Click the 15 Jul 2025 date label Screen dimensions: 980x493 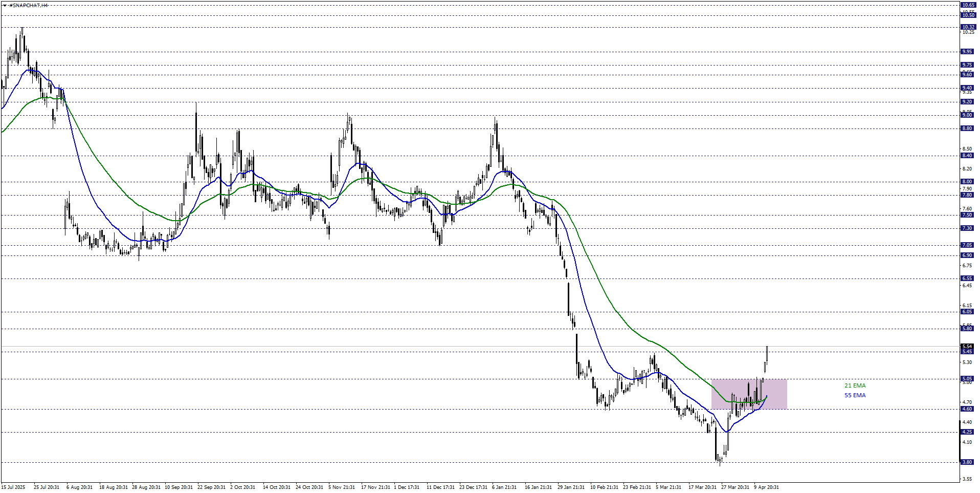[13, 487]
